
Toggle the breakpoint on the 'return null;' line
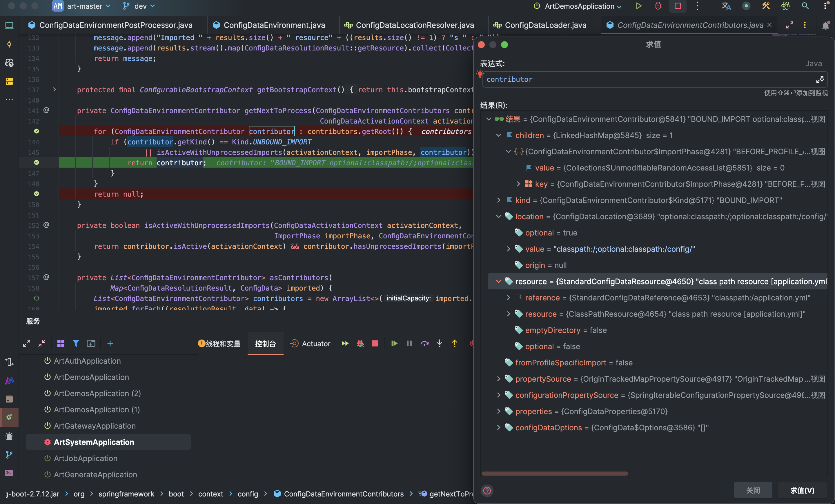pyautogui.click(x=37, y=194)
